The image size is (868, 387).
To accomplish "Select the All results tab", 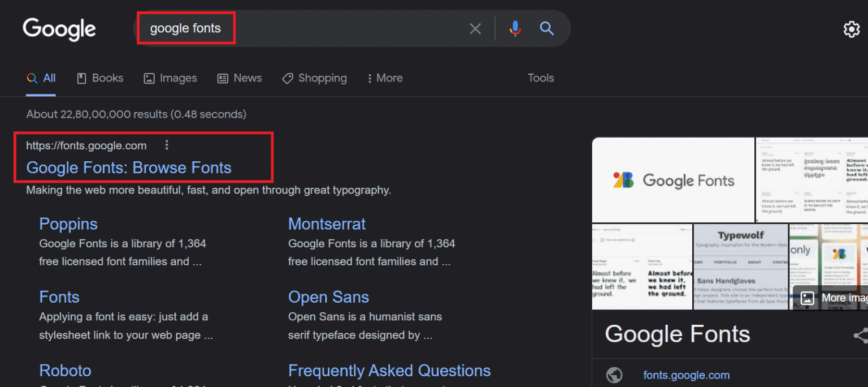I will point(41,78).
